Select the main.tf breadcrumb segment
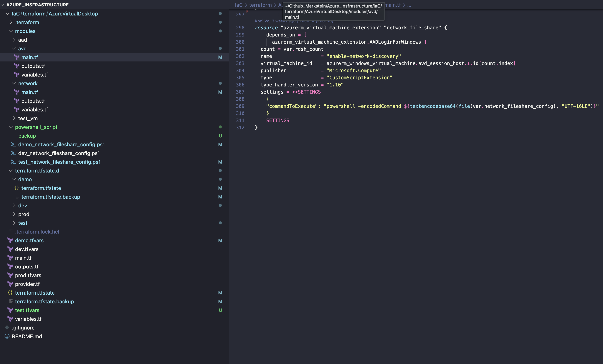603x364 pixels. pyautogui.click(x=393, y=5)
